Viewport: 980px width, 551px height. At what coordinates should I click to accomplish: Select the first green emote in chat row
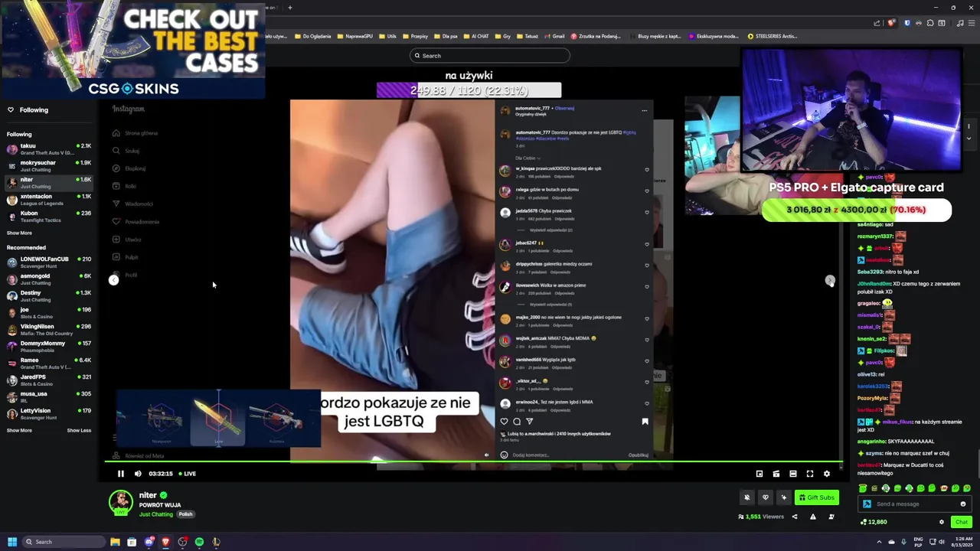pos(863,488)
